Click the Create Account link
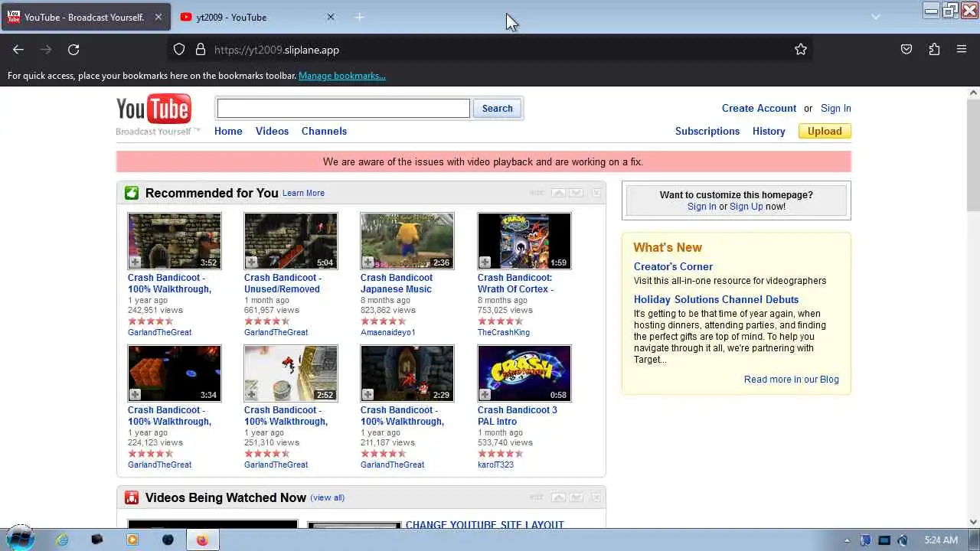 point(759,108)
